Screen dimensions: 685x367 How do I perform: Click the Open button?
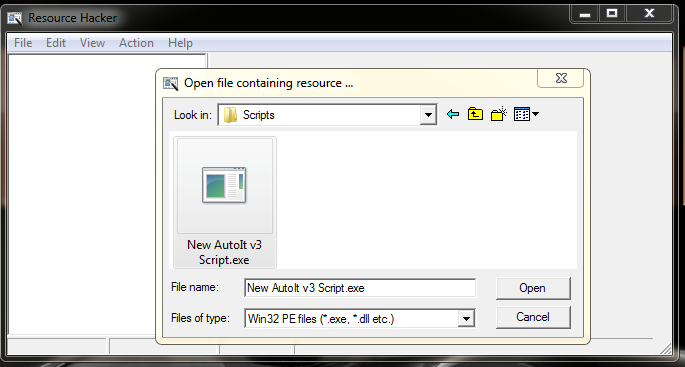point(533,288)
